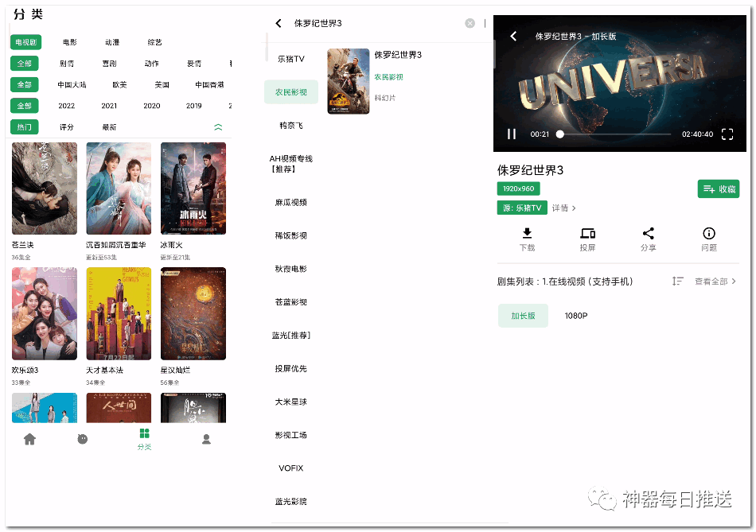
Task: Select the AH视频专线 source in list
Action: pyautogui.click(x=290, y=164)
